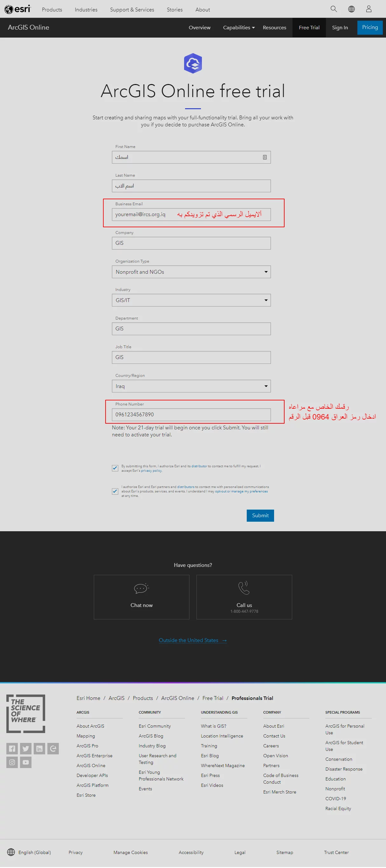Open ArcGIS for Student Use link
The height and width of the screenshot is (868, 386).
tap(344, 746)
